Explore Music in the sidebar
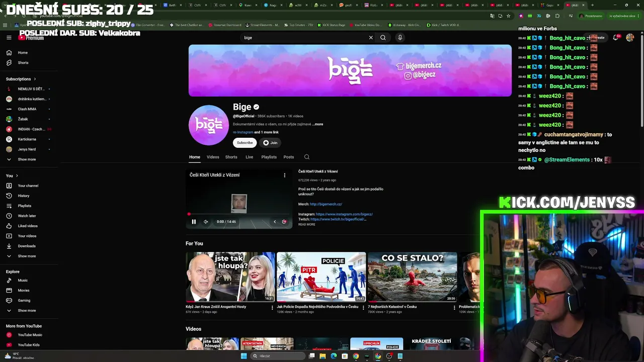 [23, 280]
